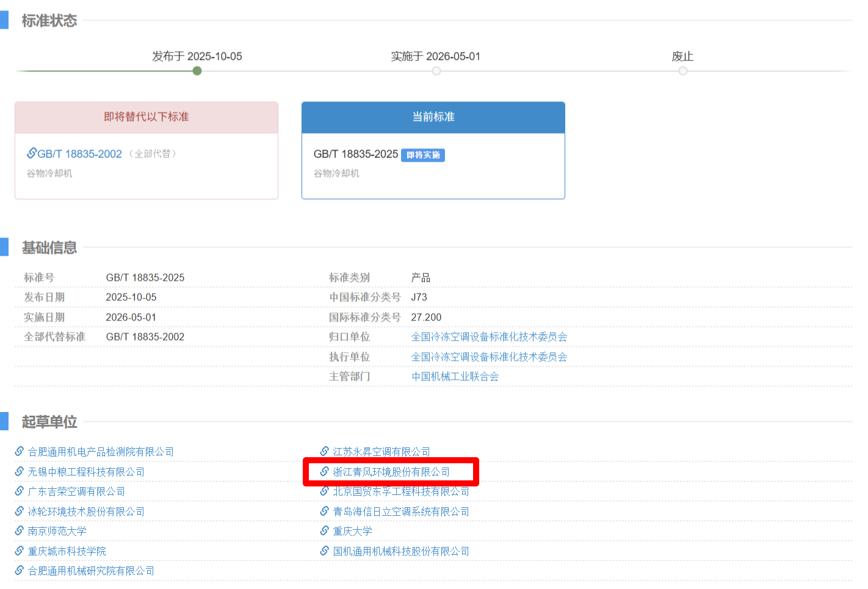Select the 实施于 2026-05-01 timeline dot
This screenshot has height=589, width=868.
(436, 71)
